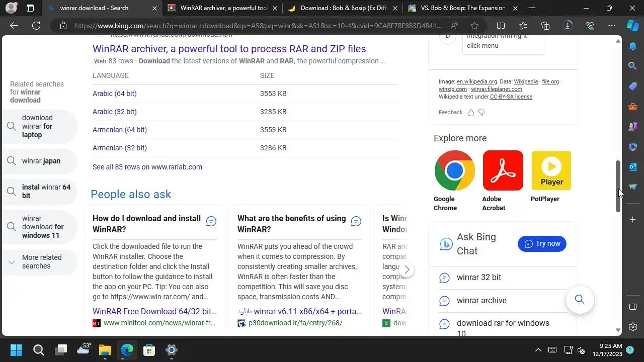This screenshot has width=644, height=362.
Task: Chat about 'What are the benefits of using WinRAR?'
Action: [x=356, y=221]
